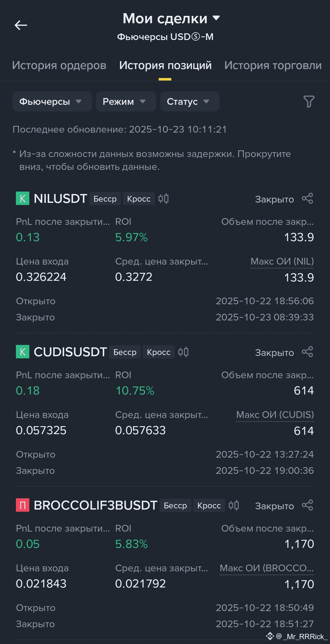This screenshot has width=330, height=644.
Task: Open the Мои сделки title dropdown
Action: 171,18
